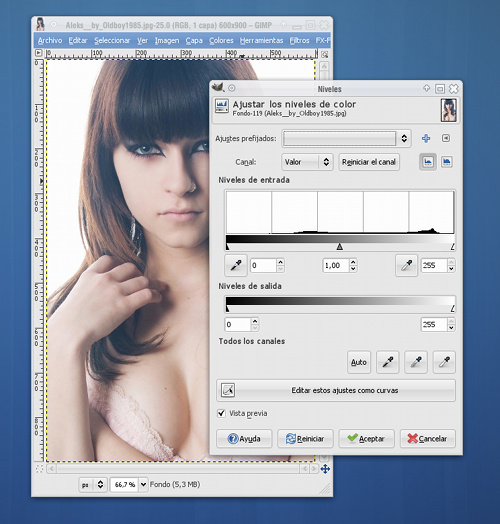
Task: Decrease input white level 255 spinner
Action: coord(451,269)
